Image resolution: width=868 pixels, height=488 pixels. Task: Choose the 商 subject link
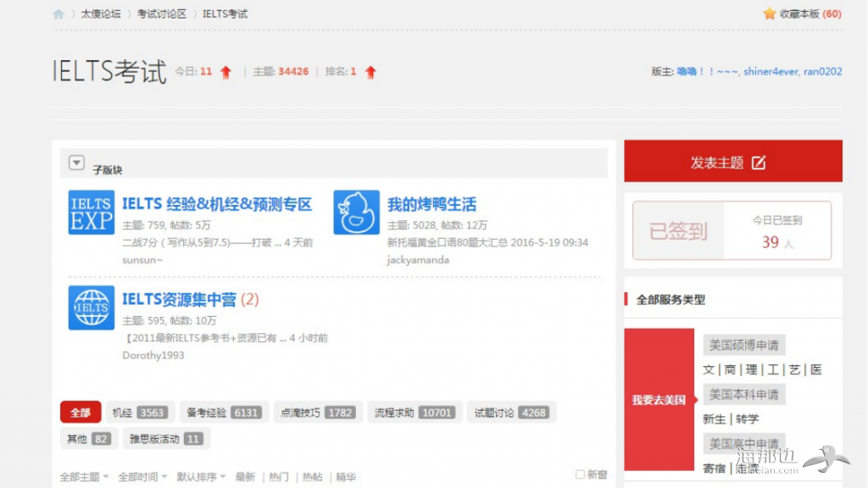click(x=730, y=369)
